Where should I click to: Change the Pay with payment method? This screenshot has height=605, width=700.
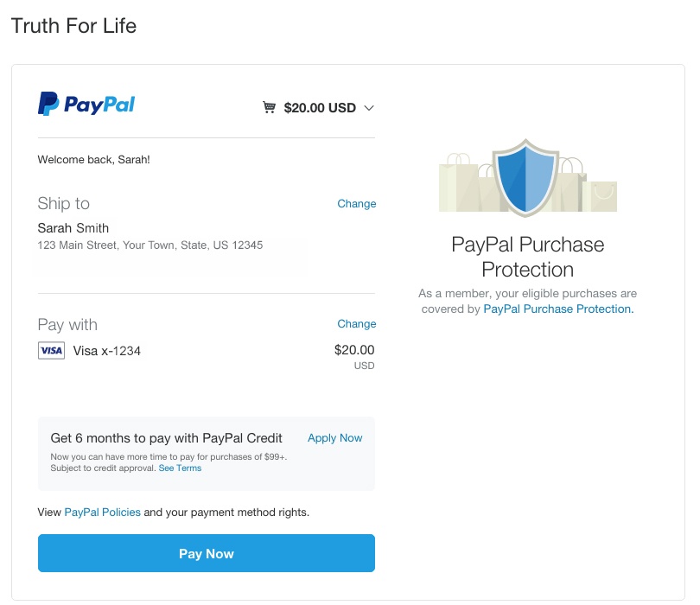pos(356,324)
